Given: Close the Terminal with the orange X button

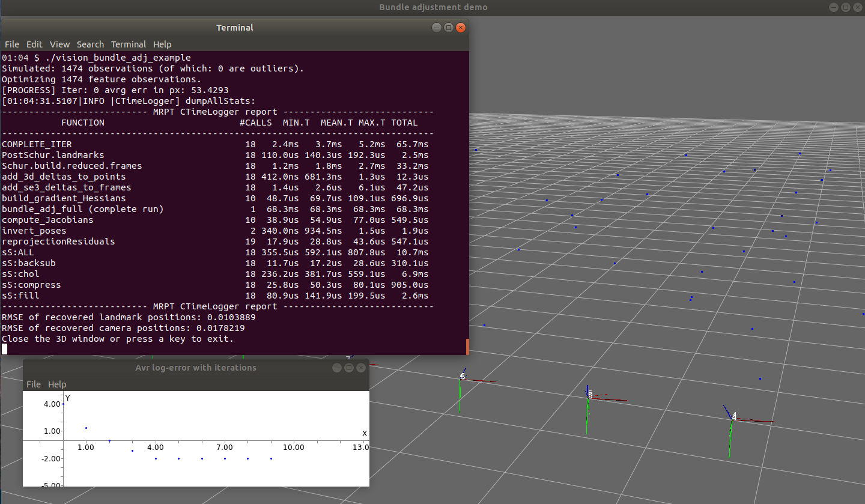Looking at the screenshot, I should tap(460, 27).
